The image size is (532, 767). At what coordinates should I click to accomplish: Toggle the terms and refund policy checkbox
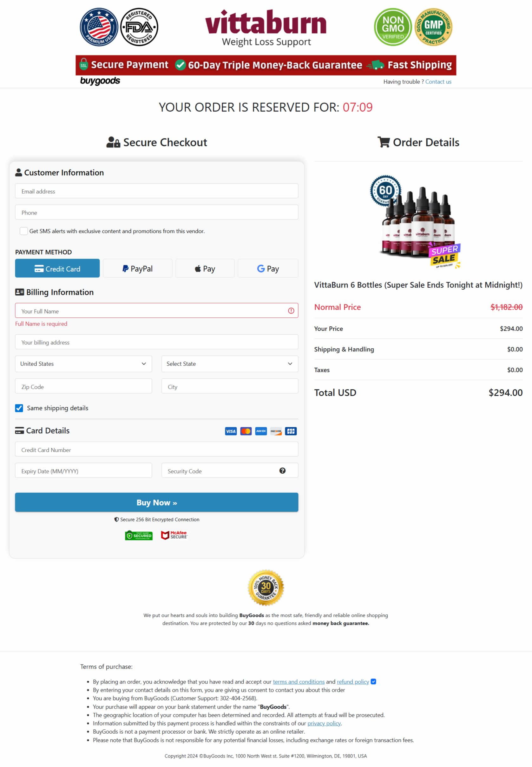tap(373, 682)
